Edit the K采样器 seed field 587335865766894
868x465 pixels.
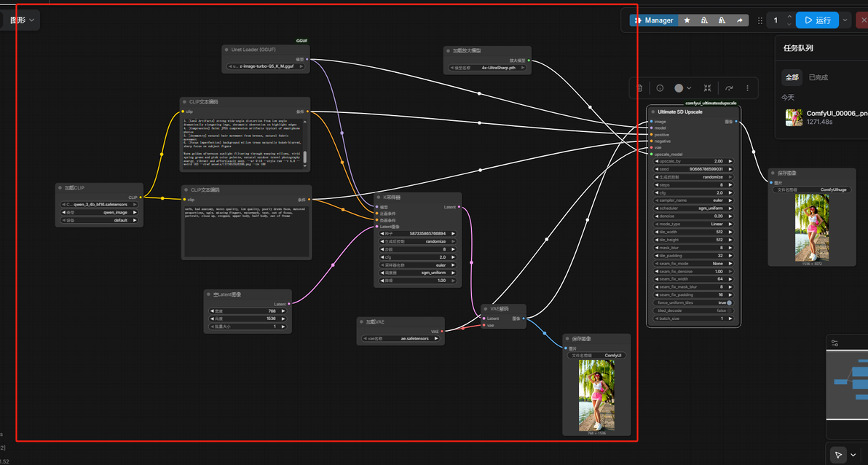point(418,234)
